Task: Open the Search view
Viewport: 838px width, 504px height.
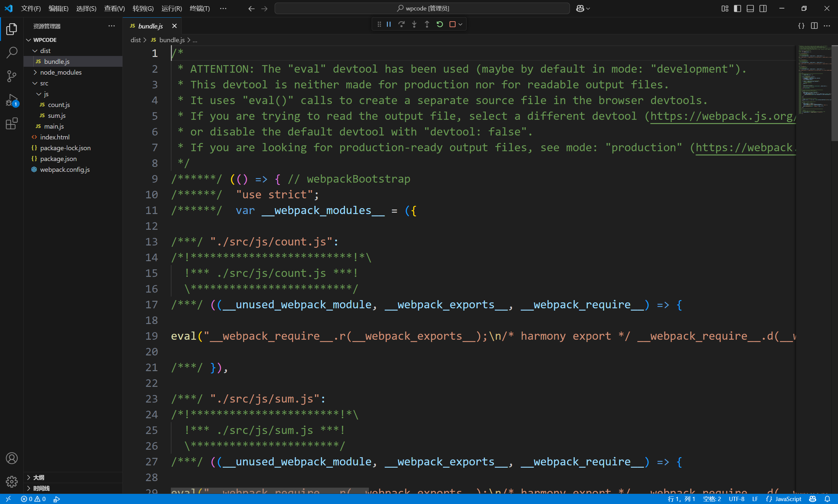Action: (12, 53)
